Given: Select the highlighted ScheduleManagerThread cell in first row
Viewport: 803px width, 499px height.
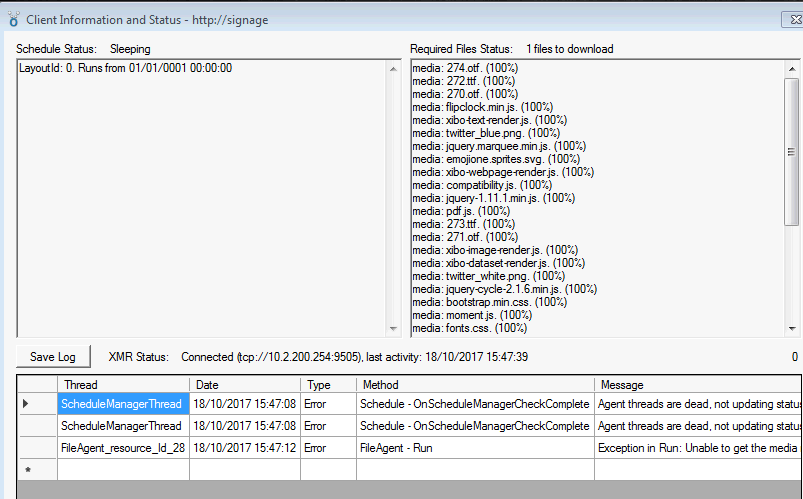Looking at the screenshot, I should click(x=123, y=404).
